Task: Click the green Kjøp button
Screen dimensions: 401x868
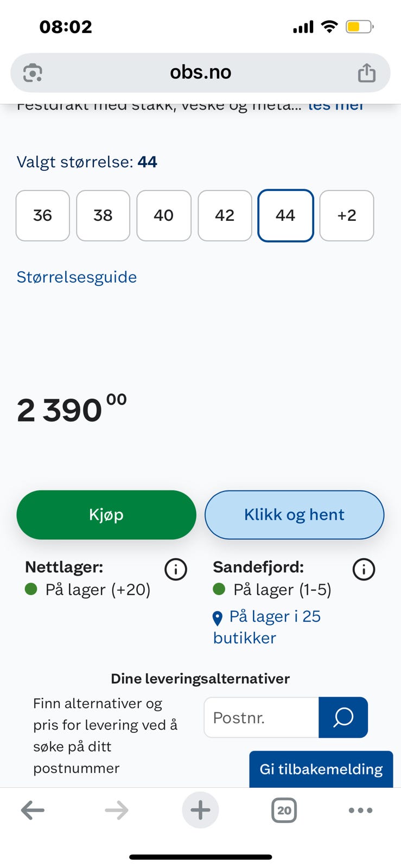Action: [106, 515]
